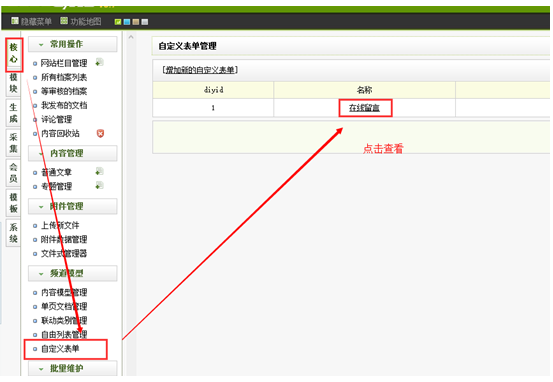Open 内容回收站 menu entry
This screenshot has height=382, width=553.
[60, 133]
